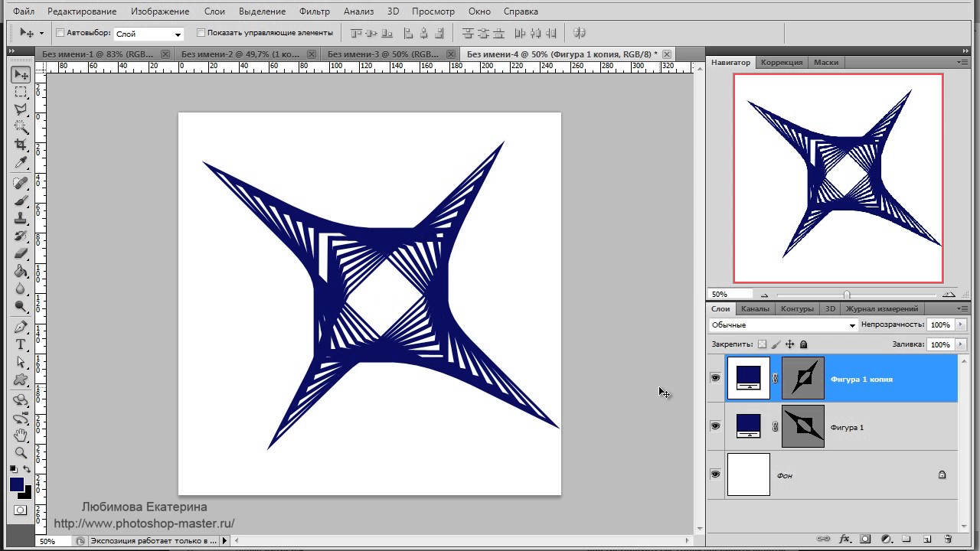Select the Zoom tool
The image size is (980, 551).
[21, 452]
